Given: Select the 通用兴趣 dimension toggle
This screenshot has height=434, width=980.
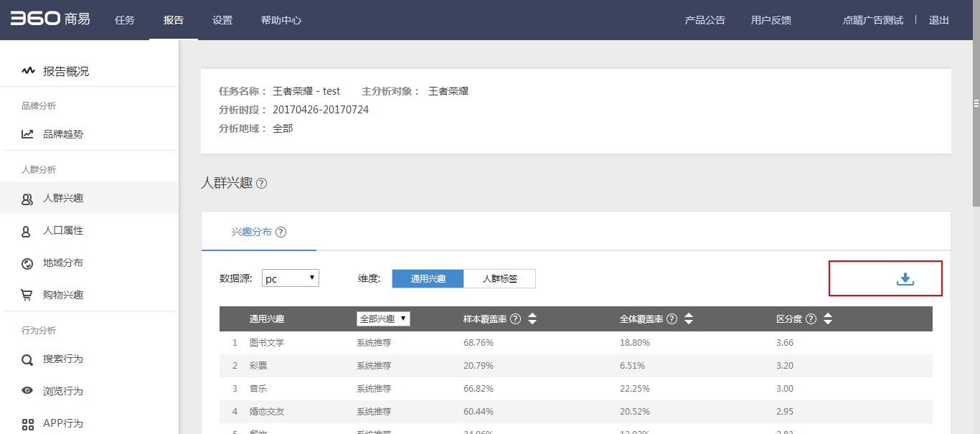Looking at the screenshot, I should coord(428,279).
